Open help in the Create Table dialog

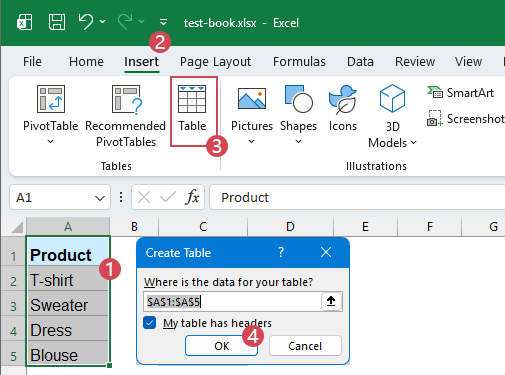pos(281,252)
